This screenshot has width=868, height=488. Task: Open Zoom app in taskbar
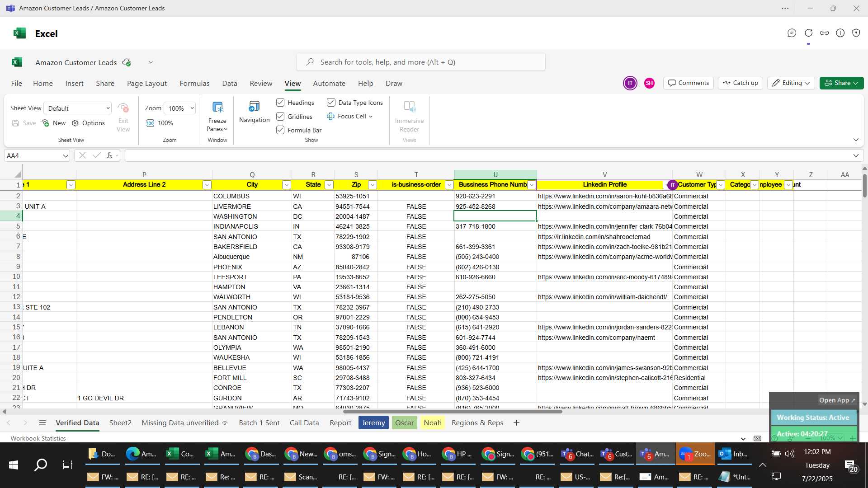(x=695, y=454)
